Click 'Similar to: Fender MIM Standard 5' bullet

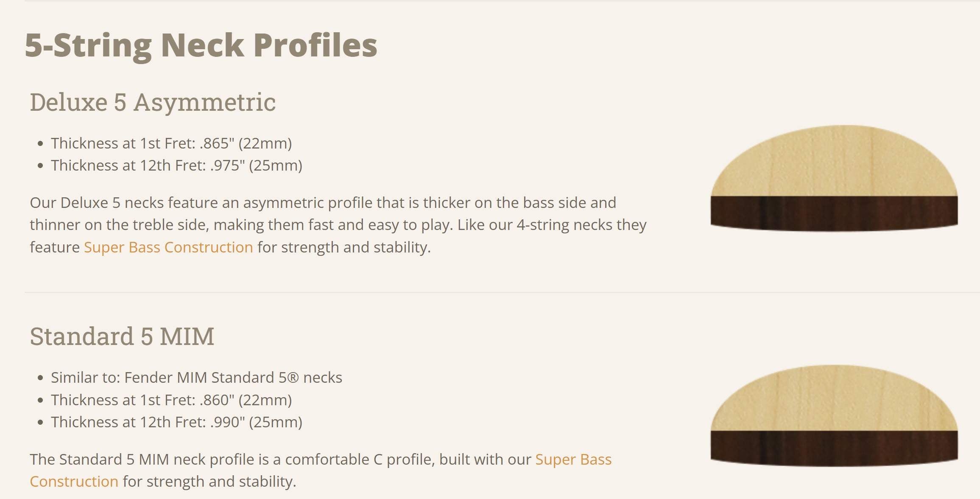pos(196,378)
